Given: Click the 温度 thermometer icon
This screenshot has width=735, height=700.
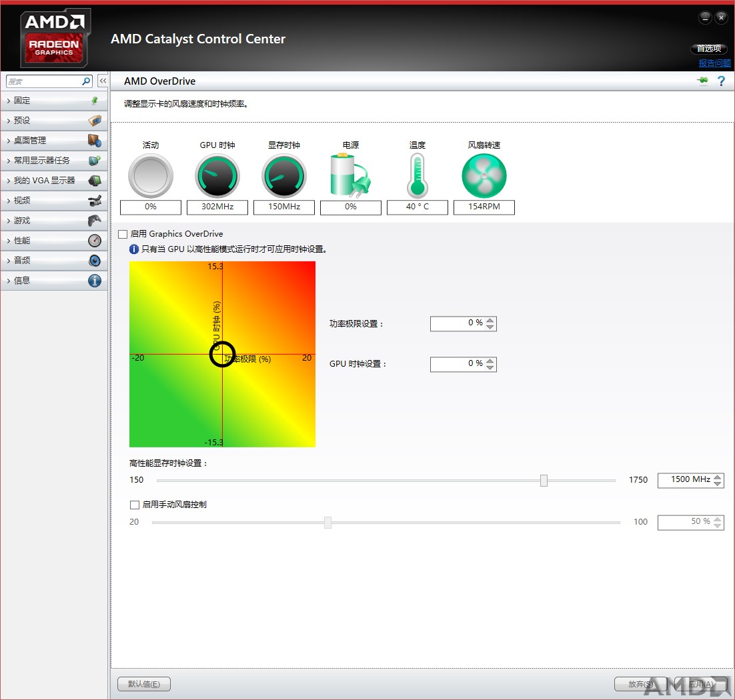Looking at the screenshot, I should click(417, 176).
